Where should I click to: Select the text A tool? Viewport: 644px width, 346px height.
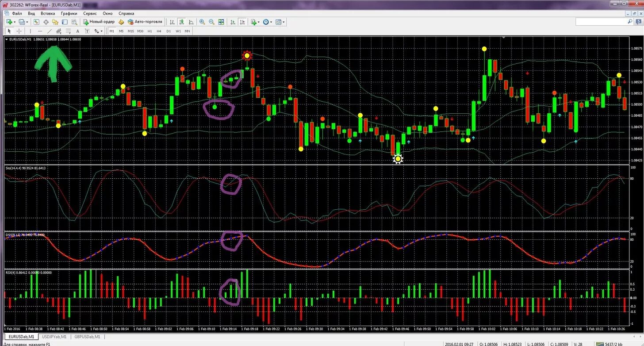78,31
